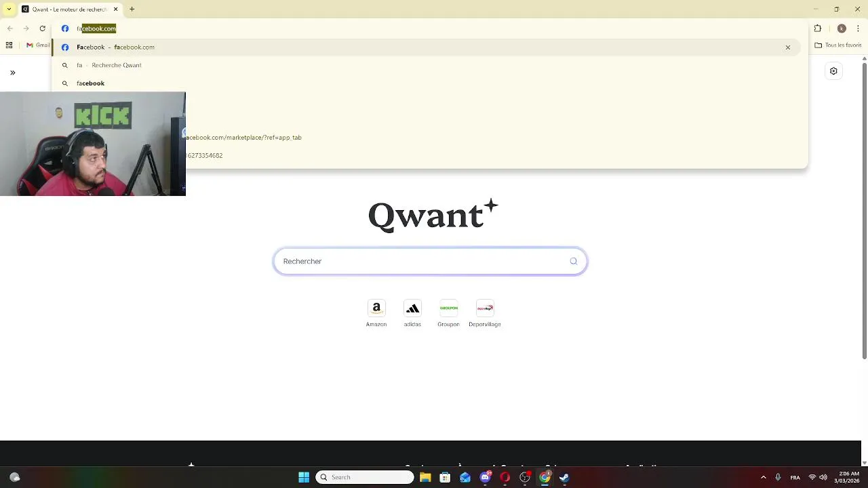This screenshot has height=488, width=868.
Task: Expand the sidebar double-chevron
Action: pos(12,73)
